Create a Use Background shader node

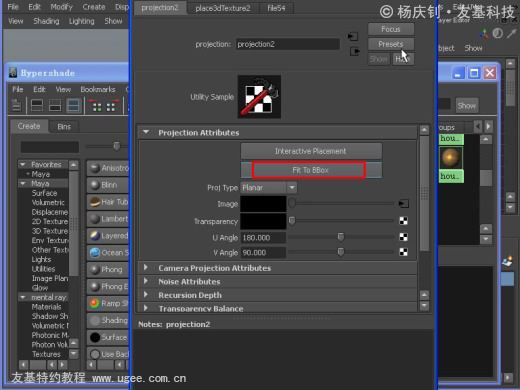coord(108,354)
